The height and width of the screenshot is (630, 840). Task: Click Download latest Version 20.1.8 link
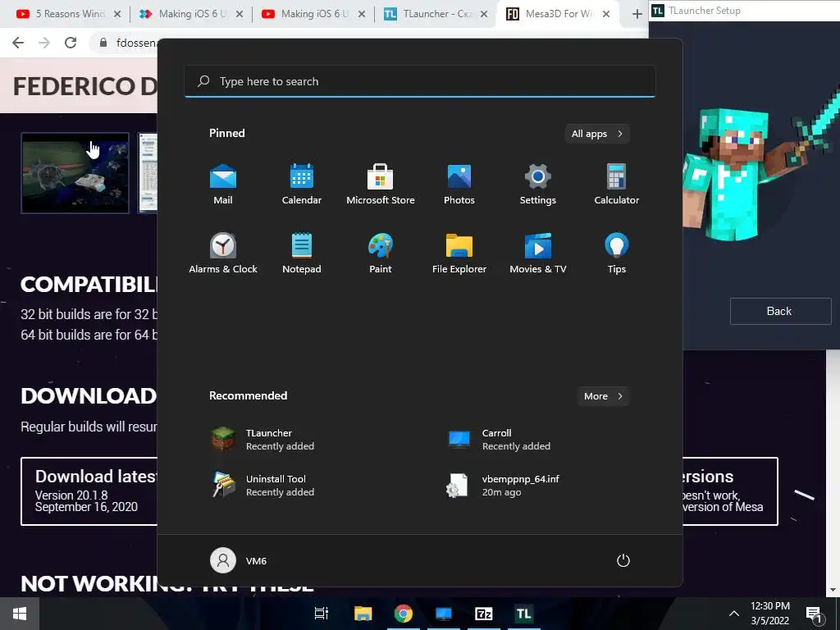pyautogui.click(x=89, y=491)
